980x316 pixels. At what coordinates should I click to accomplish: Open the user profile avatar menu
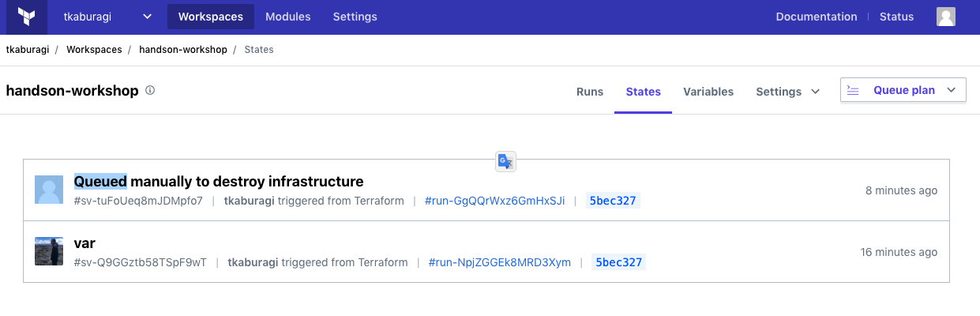(x=945, y=17)
